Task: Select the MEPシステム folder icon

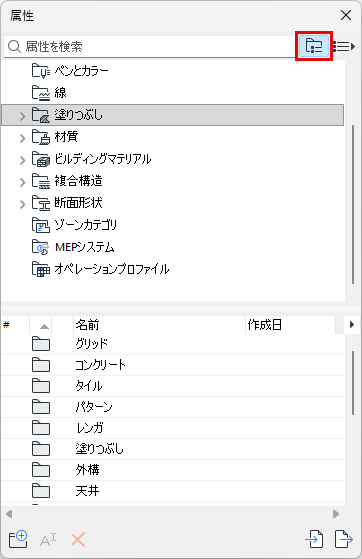Action: 41,247
